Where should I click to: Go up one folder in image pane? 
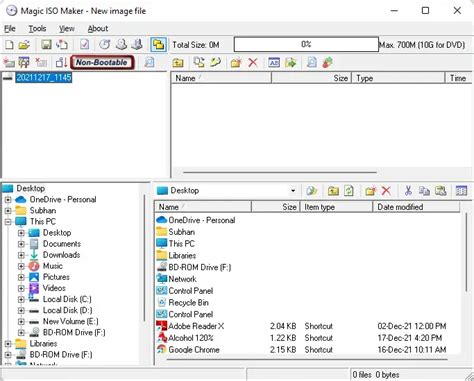point(178,62)
